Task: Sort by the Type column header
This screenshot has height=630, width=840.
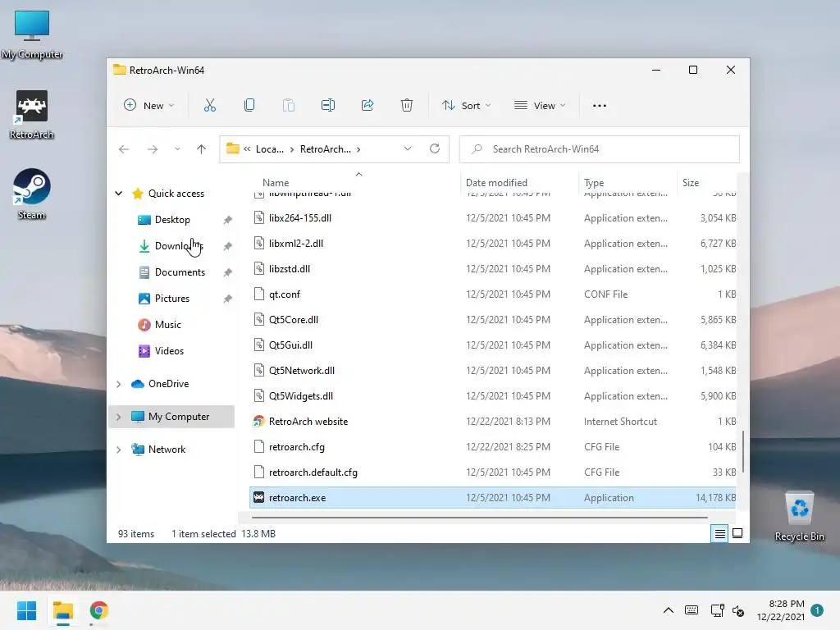Action: click(594, 183)
